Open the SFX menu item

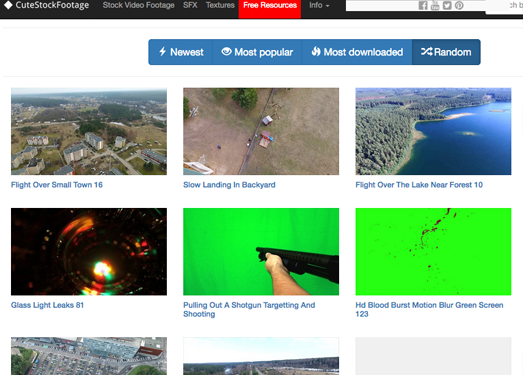(x=190, y=5)
